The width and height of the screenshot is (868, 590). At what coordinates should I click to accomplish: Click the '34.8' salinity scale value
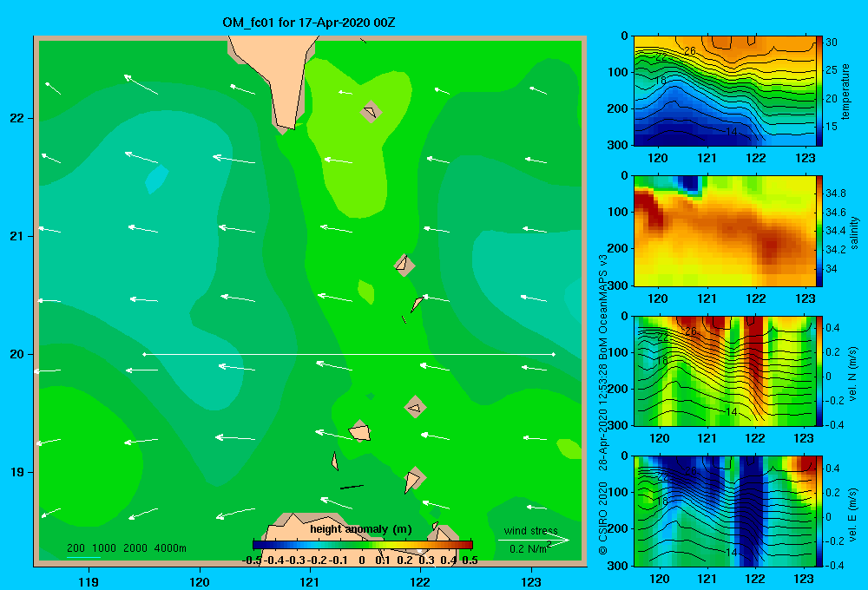tap(835, 193)
